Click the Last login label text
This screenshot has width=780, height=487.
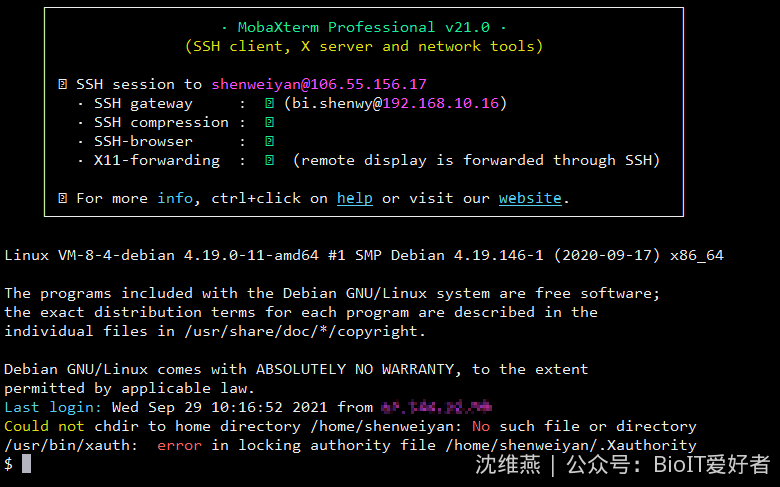tap(53, 407)
